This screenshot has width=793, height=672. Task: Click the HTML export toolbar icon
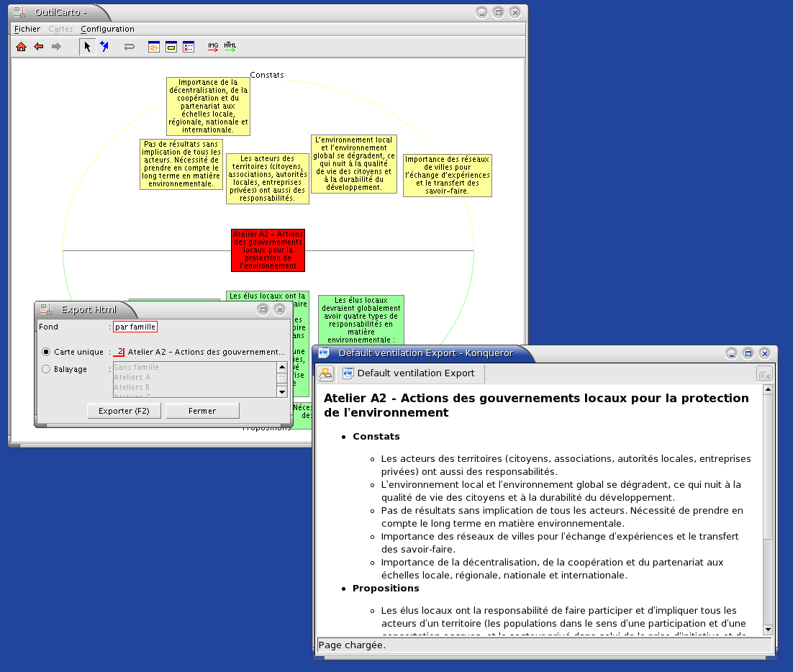point(230,47)
